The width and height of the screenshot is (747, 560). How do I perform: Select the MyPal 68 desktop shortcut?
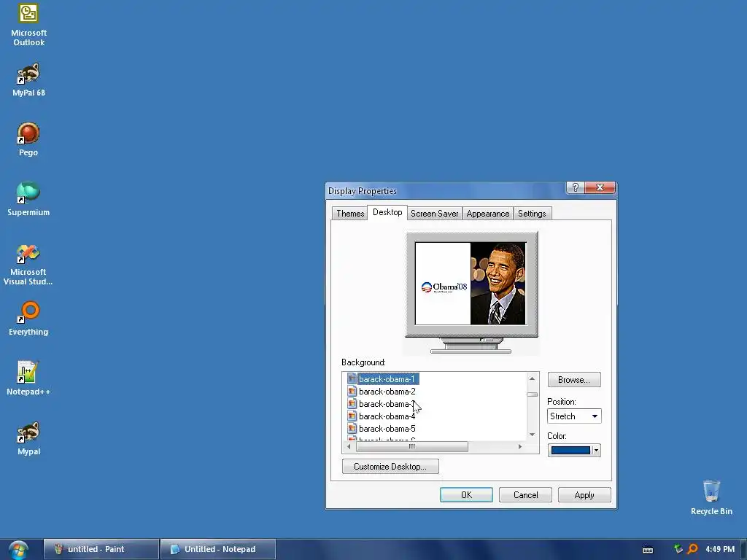tap(28, 80)
